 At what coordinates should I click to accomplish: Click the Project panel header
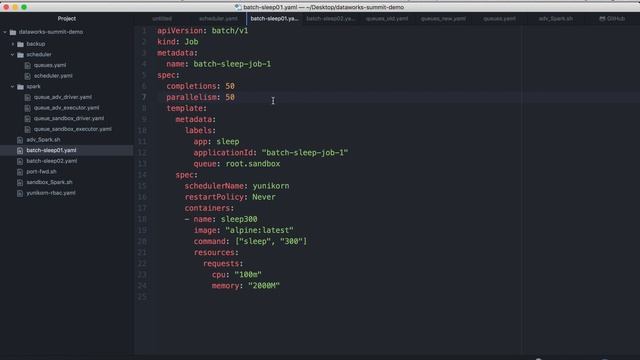coord(67,19)
